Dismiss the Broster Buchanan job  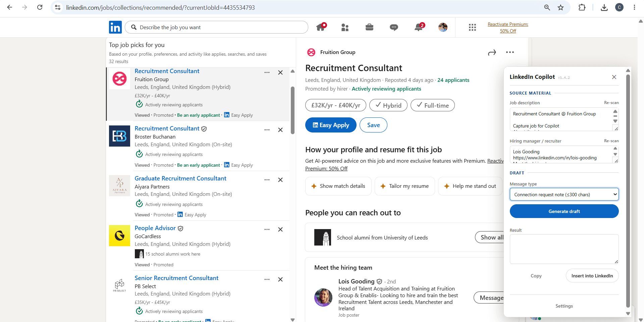tap(280, 130)
